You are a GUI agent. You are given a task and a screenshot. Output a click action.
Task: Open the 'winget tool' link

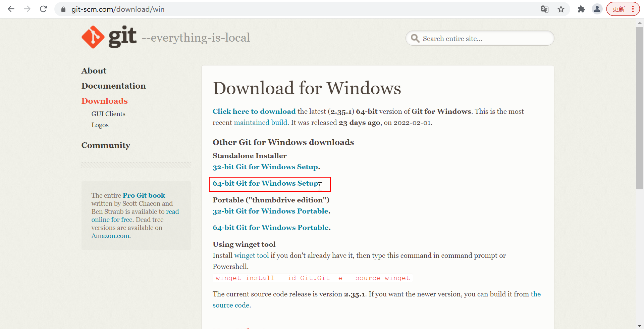[252, 255]
